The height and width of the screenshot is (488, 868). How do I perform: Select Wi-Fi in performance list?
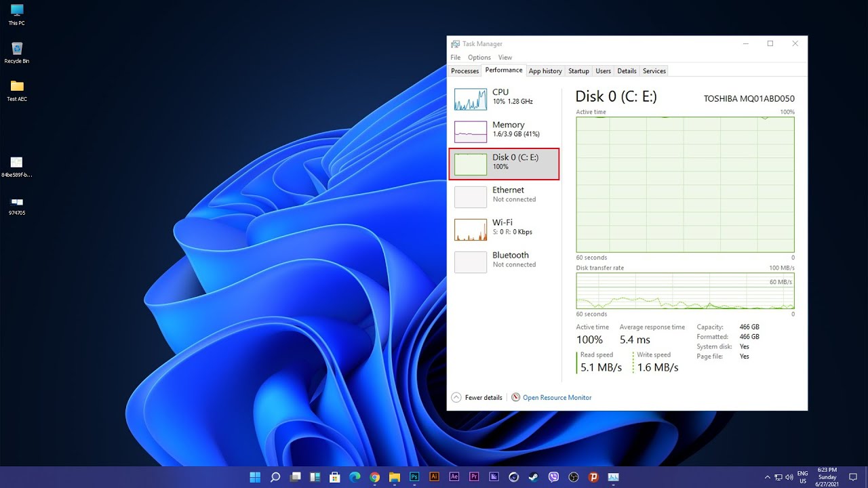click(504, 229)
